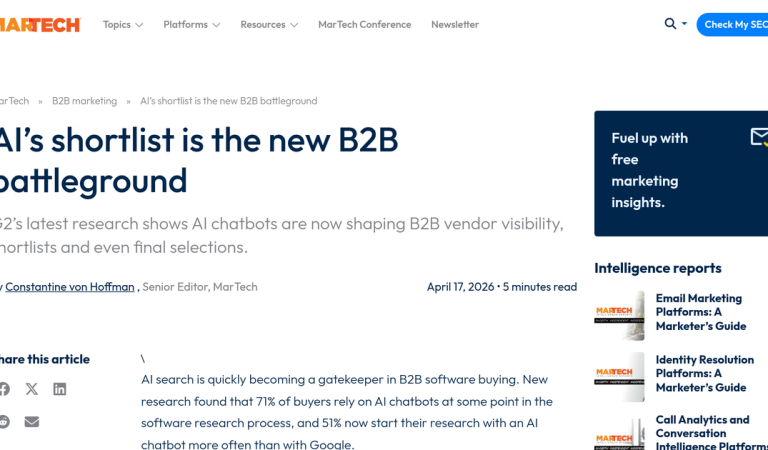768x450 pixels.
Task: Open the Newsletter page
Action: tap(455, 24)
